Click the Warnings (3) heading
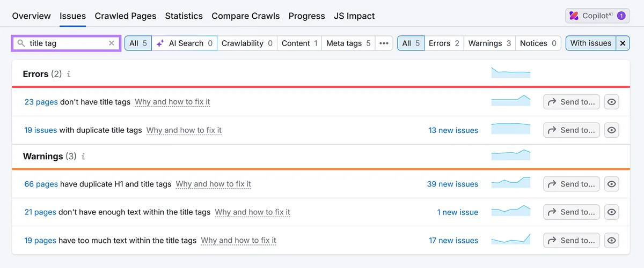Viewport: 644px width, 268px height. tap(50, 157)
